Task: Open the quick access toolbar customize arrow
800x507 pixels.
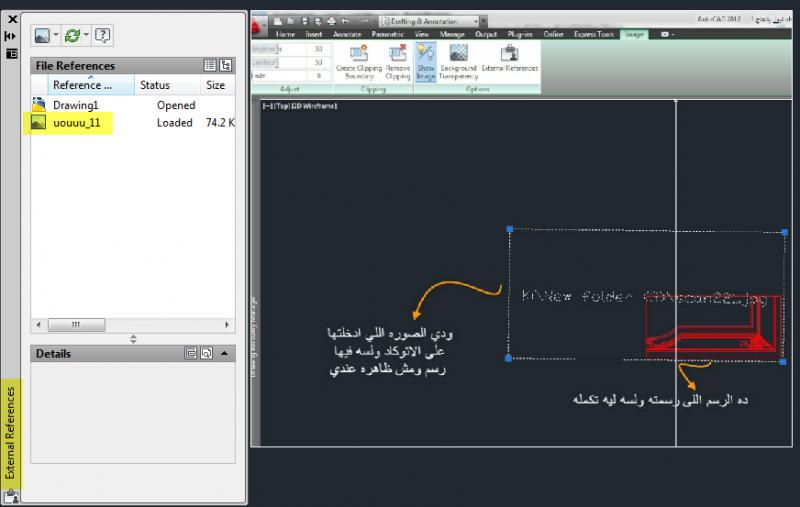Action: coord(484,21)
